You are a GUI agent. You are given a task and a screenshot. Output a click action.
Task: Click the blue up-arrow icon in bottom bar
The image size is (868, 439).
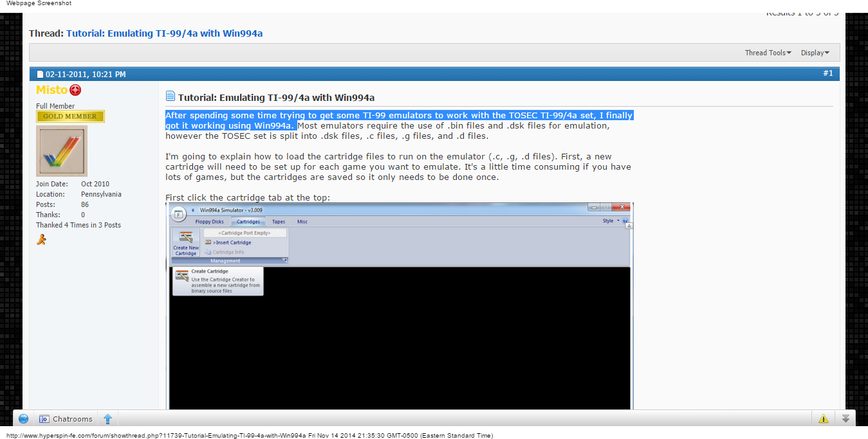(x=107, y=419)
